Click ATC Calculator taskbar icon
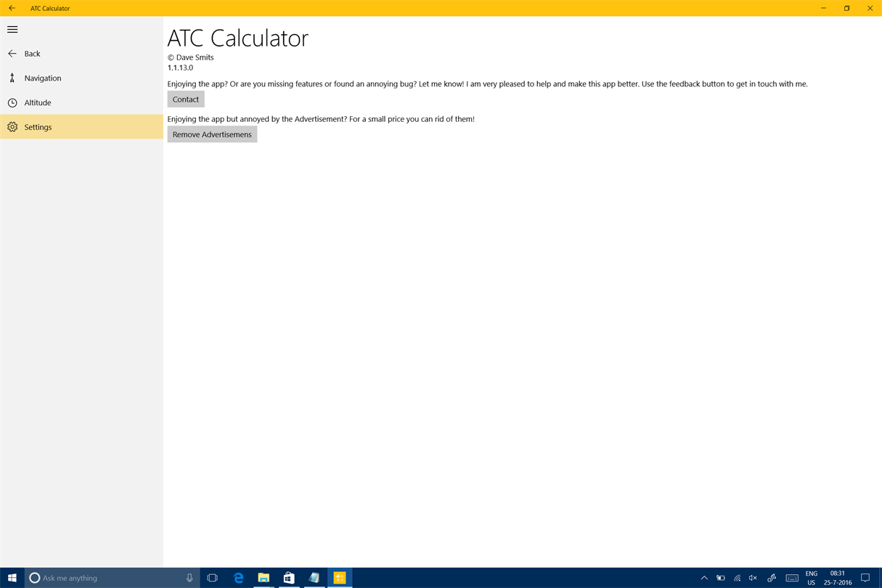This screenshot has width=882, height=588. [x=340, y=578]
